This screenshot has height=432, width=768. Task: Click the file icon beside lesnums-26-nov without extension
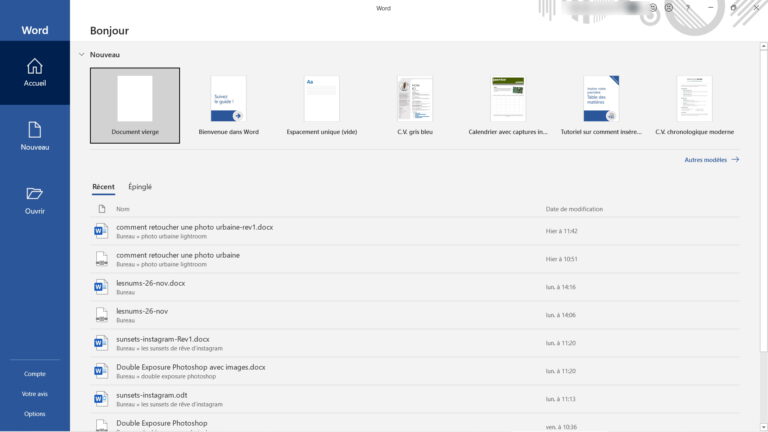[101, 314]
